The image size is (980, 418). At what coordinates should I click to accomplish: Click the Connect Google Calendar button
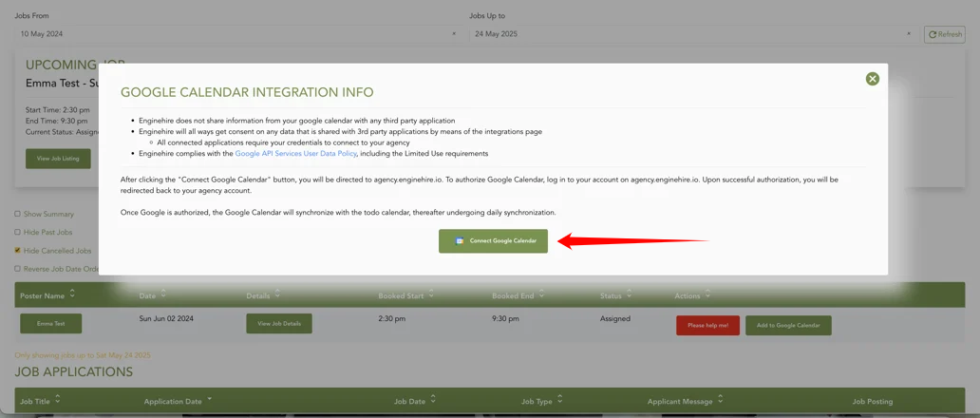pyautogui.click(x=493, y=240)
